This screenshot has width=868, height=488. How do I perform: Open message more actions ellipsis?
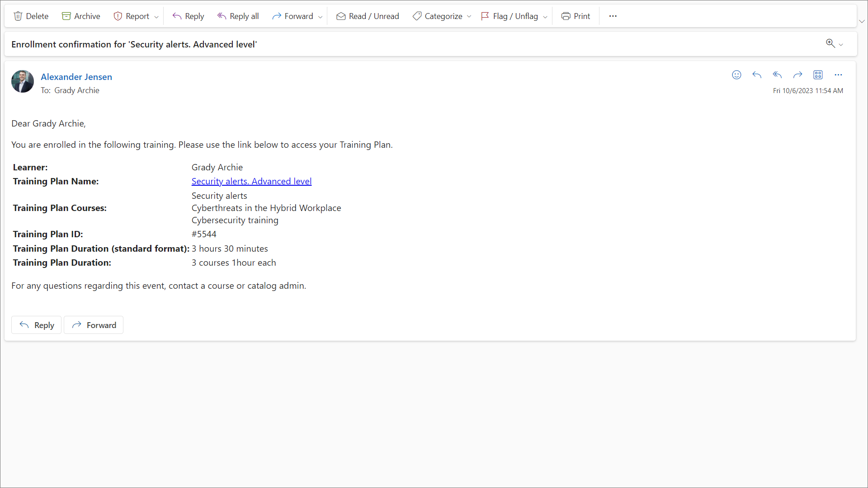pos(838,75)
